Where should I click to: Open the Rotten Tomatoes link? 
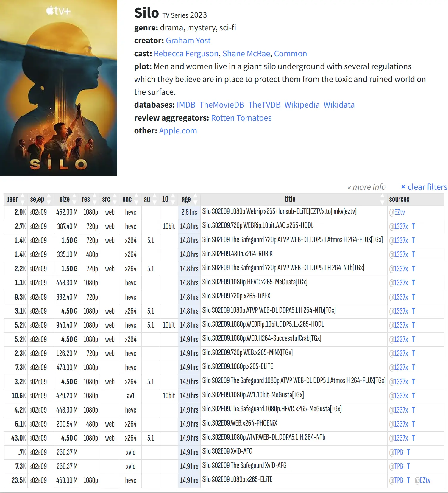[241, 118]
